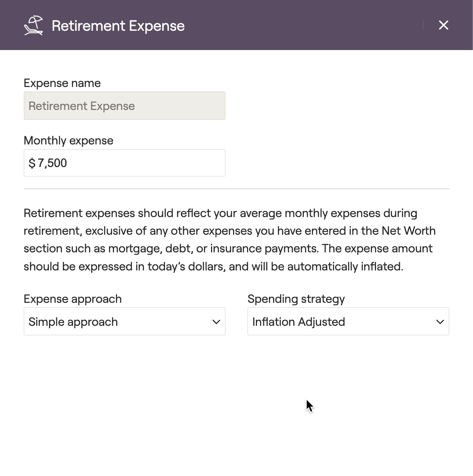
Task: Click the 7,500 amount value
Action: pos(52,163)
